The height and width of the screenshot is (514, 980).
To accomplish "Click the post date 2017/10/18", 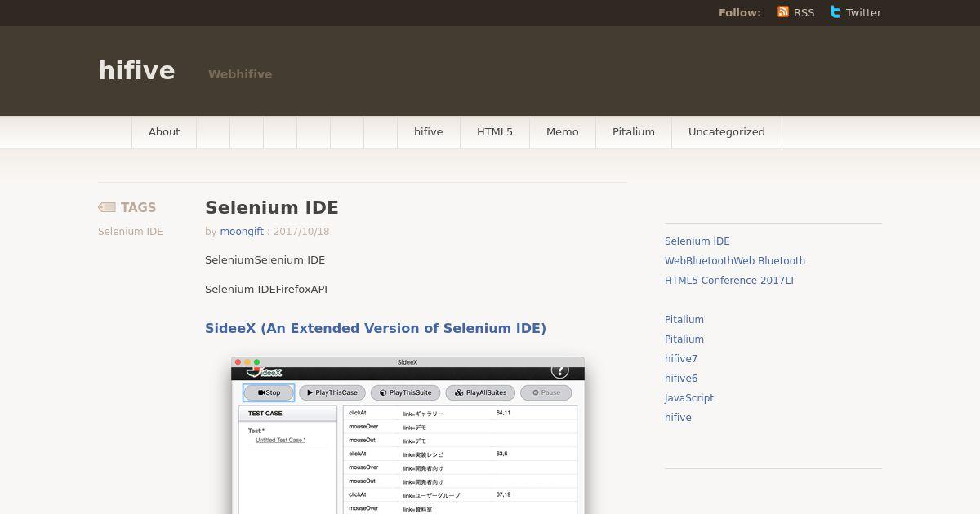I will (x=301, y=232).
